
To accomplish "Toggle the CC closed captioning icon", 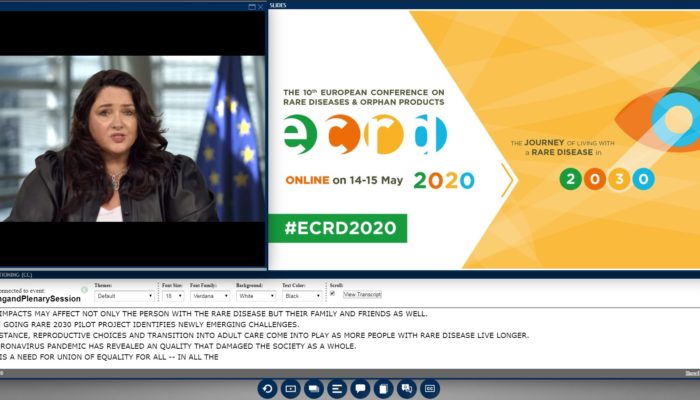I will [429, 389].
